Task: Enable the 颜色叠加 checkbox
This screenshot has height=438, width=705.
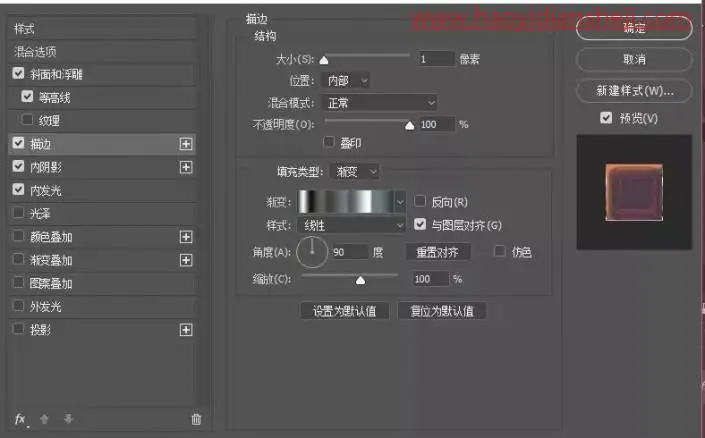Action: click(x=18, y=236)
